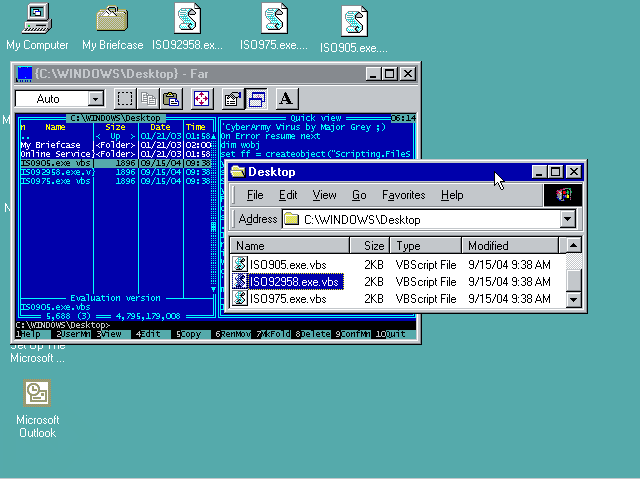Image resolution: width=640 pixels, height=480 pixels.
Task: Click the scroll down arrow in Desktop file list
Action: point(573,300)
